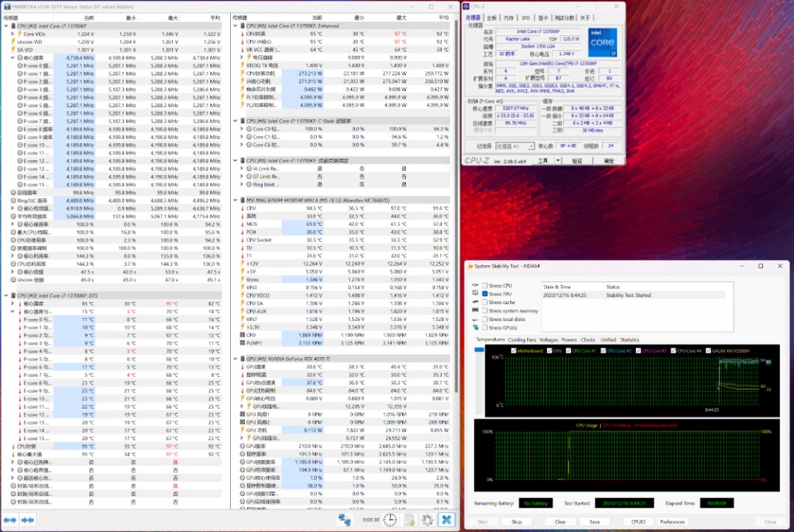
Task: Start logging with the sheet icon
Action: point(409,520)
